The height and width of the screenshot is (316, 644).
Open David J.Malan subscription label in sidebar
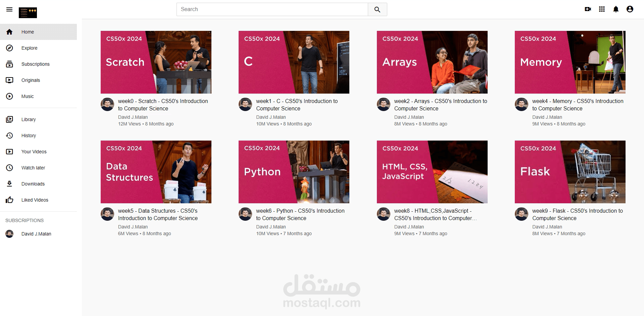36,234
